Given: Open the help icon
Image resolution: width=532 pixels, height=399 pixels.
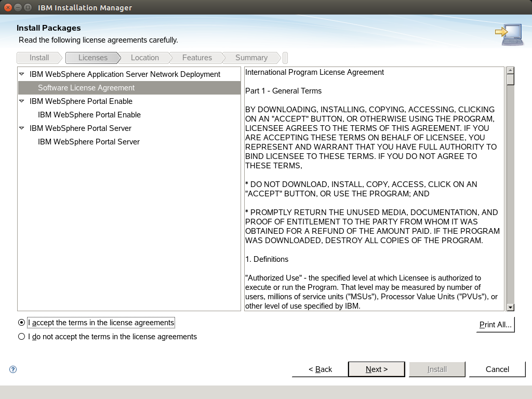Looking at the screenshot, I should (13, 369).
